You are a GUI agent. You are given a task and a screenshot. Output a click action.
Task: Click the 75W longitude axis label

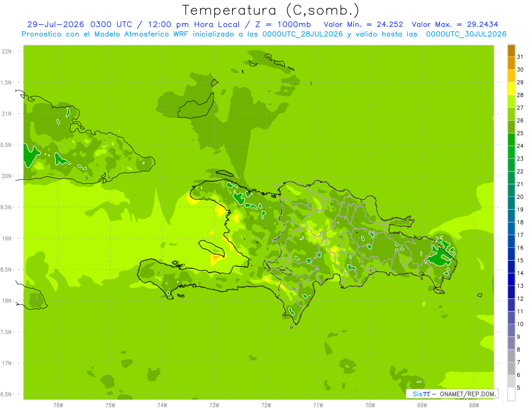click(x=110, y=405)
